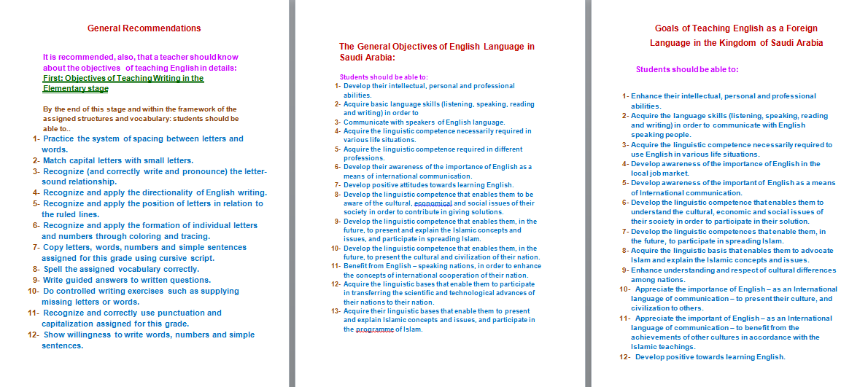Click 'to participate in spreading Islam' item

point(729,236)
